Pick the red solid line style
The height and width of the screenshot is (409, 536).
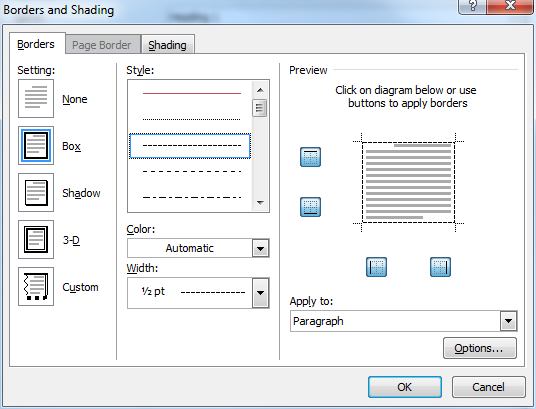click(192, 93)
